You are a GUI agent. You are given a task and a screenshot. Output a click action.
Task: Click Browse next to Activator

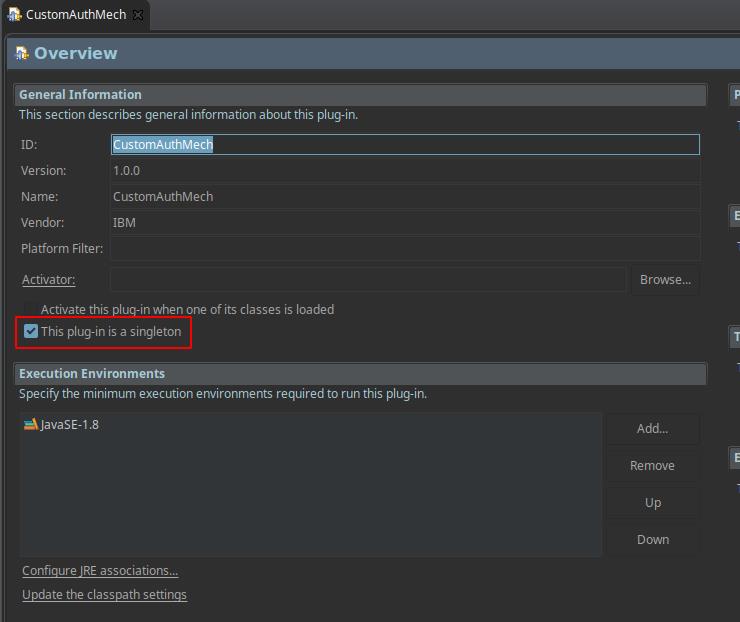[x=665, y=279]
